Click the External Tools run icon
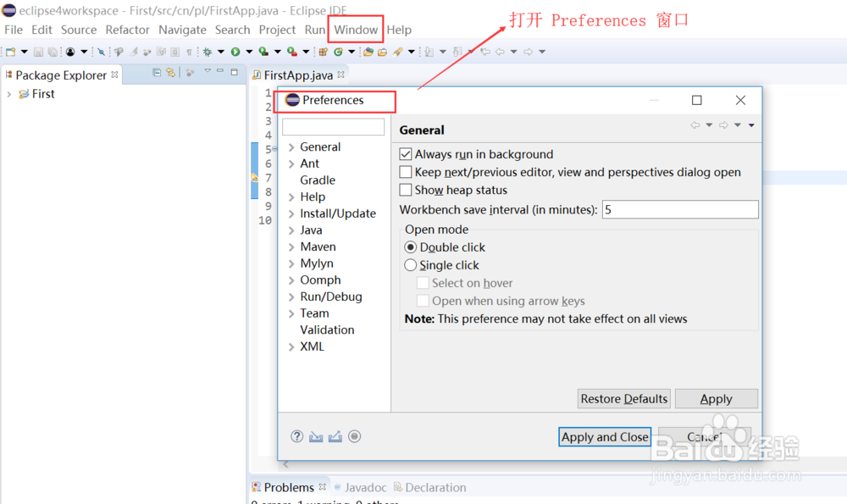 (291, 52)
